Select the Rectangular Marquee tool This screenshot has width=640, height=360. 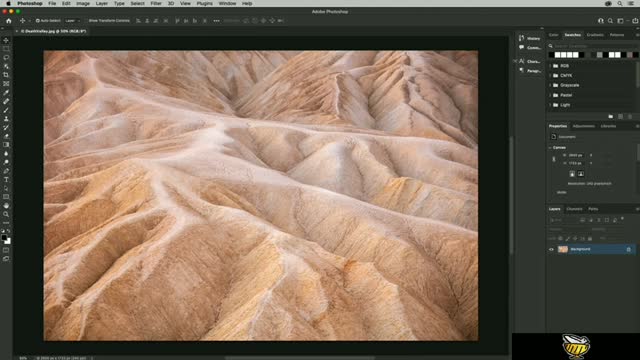click(x=6, y=49)
